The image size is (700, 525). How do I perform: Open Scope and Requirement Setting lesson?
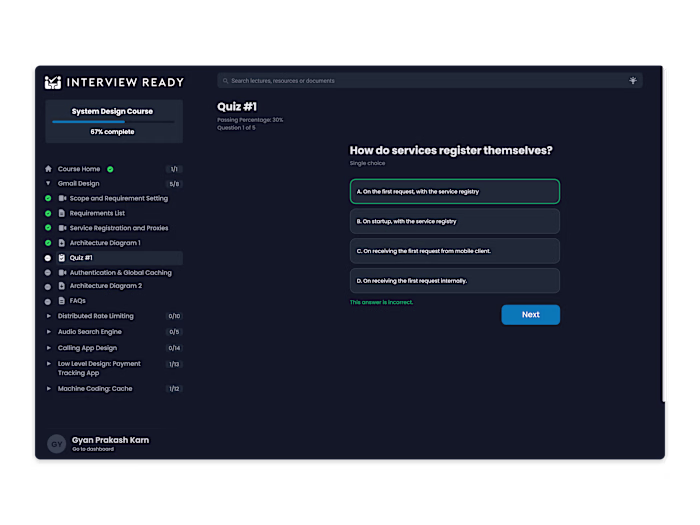(x=119, y=198)
